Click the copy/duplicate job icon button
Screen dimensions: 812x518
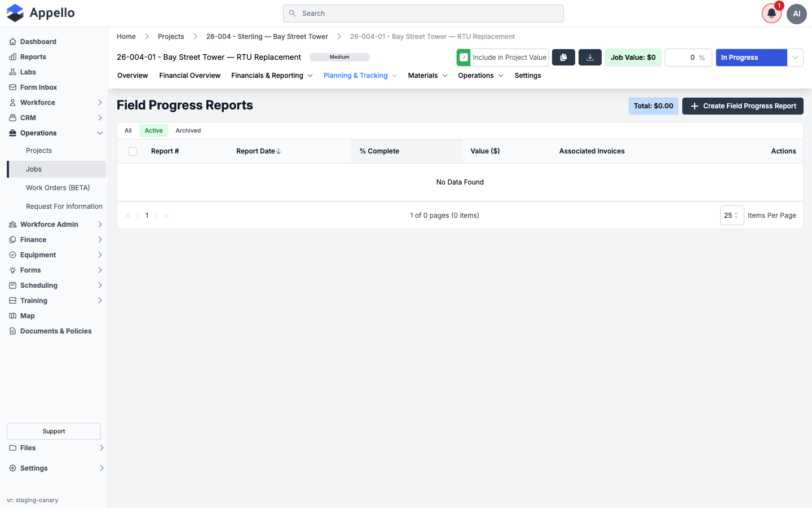563,58
